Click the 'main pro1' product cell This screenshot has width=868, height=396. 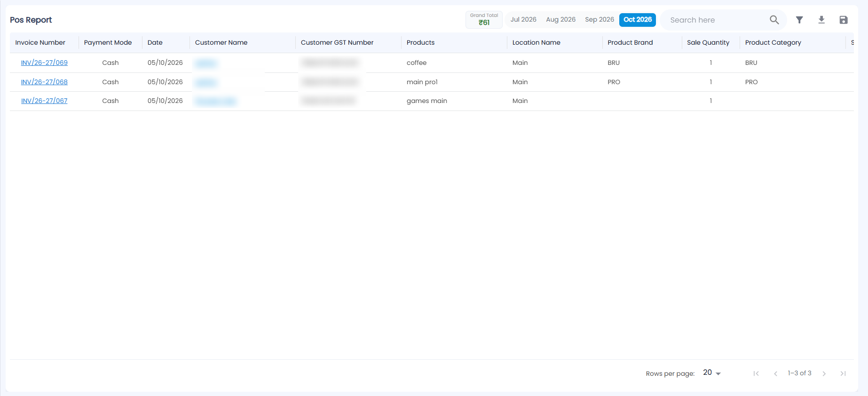tap(422, 82)
